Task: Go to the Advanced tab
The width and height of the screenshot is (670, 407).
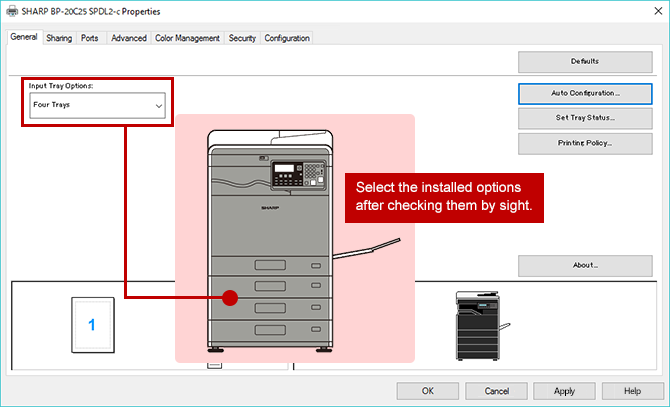Action: [129, 38]
